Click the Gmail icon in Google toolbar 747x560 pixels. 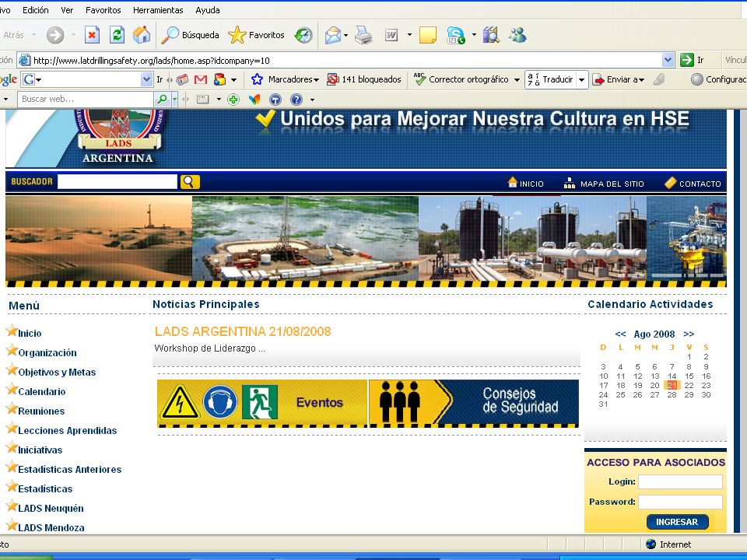pos(201,79)
